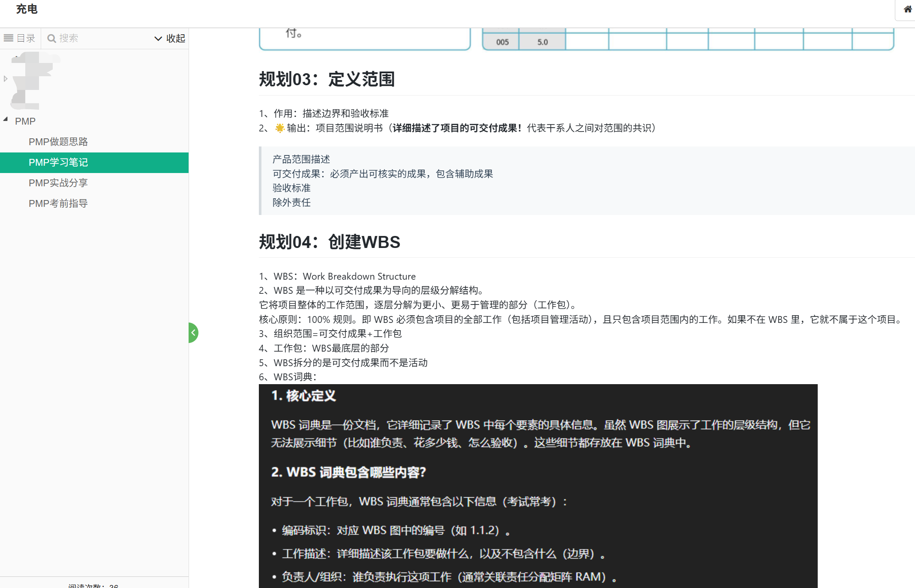
Task: Click the heading 规划04：创建WBS
Action: tap(330, 242)
